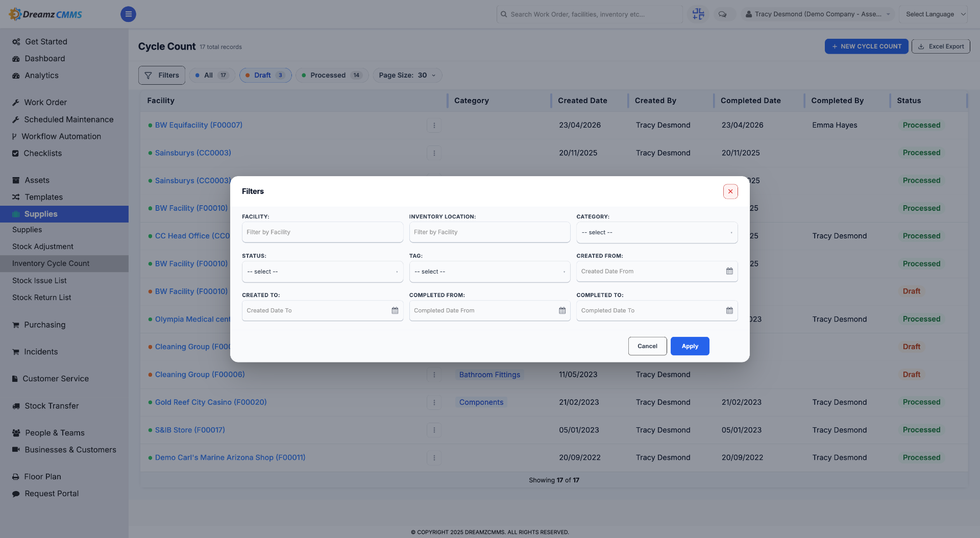Viewport: 980px width, 538px height.
Task: Create a New Cycle Count
Action: click(x=866, y=46)
